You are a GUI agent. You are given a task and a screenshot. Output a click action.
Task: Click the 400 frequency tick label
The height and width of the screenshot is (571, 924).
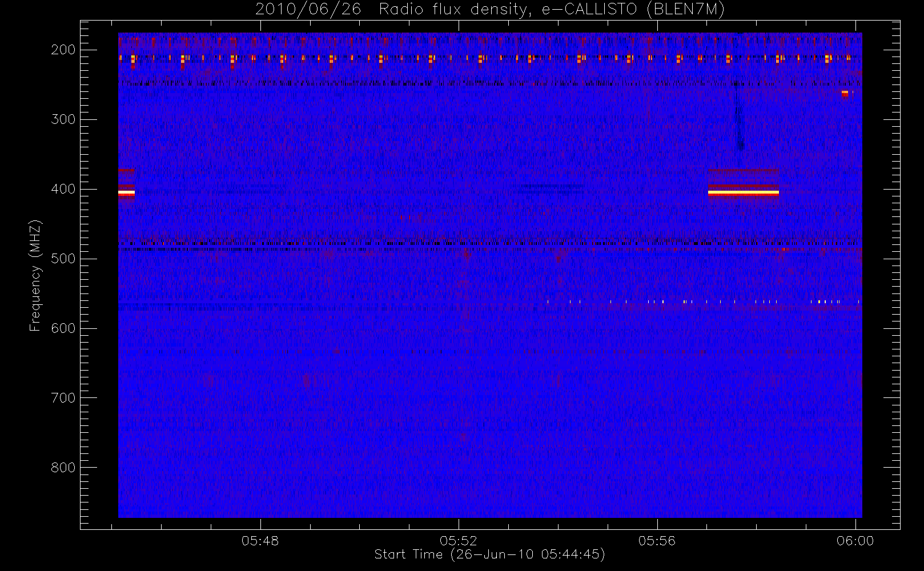pos(63,189)
